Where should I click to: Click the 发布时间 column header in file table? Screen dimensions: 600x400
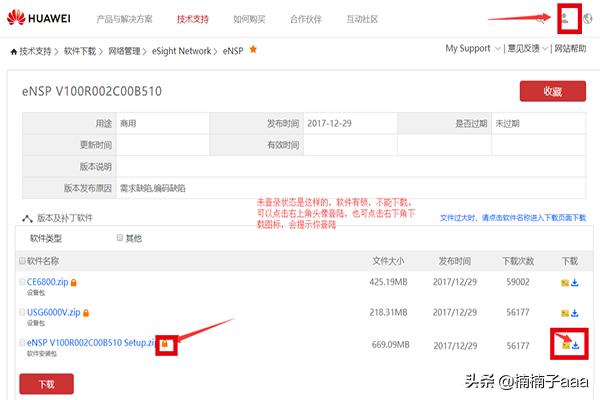pos(455,261)
